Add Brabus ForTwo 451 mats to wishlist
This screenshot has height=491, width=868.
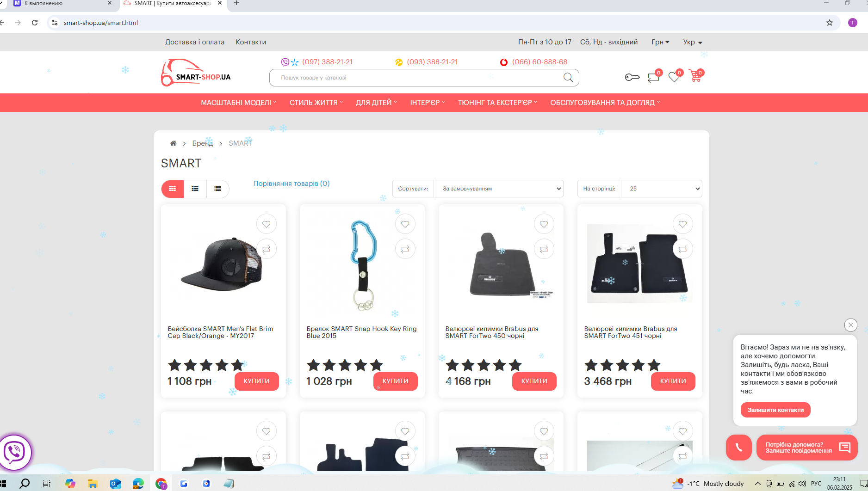683,224
